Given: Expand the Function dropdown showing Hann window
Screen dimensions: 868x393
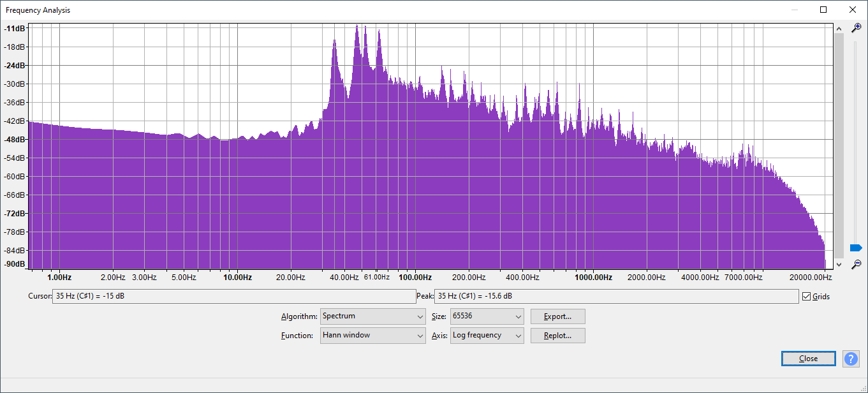Looking at the screenshot, I should [373, 336].
